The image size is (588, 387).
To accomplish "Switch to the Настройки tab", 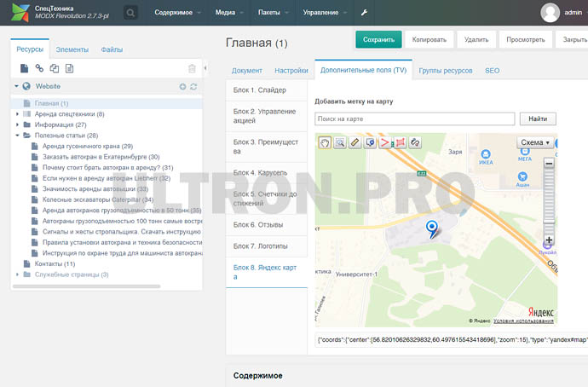I will click(291, 71).
